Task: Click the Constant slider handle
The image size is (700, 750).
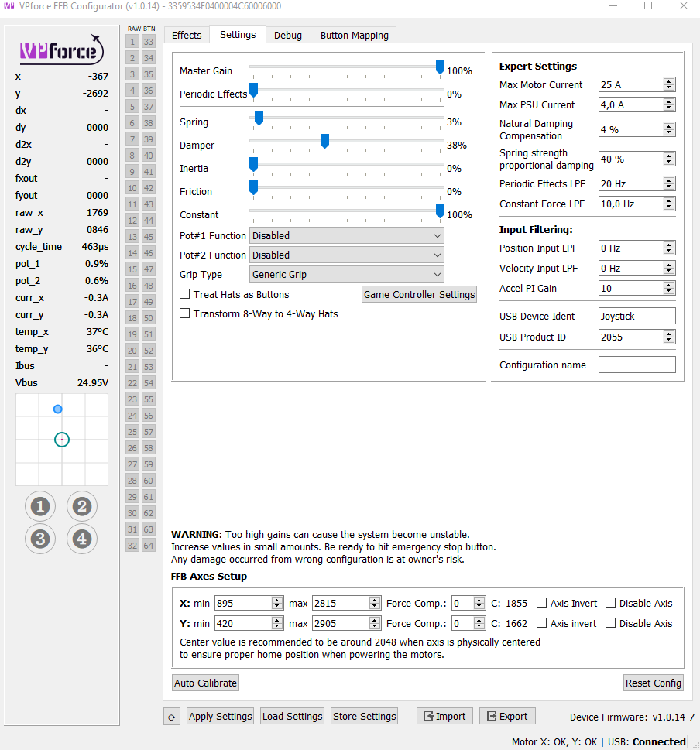Action: 440,211
